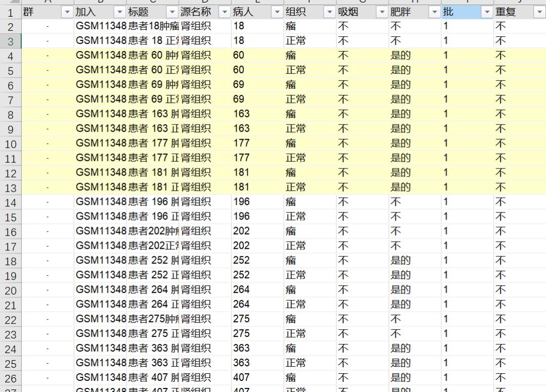Select GSM11348 accession cell in row 25

pos(100,363)
